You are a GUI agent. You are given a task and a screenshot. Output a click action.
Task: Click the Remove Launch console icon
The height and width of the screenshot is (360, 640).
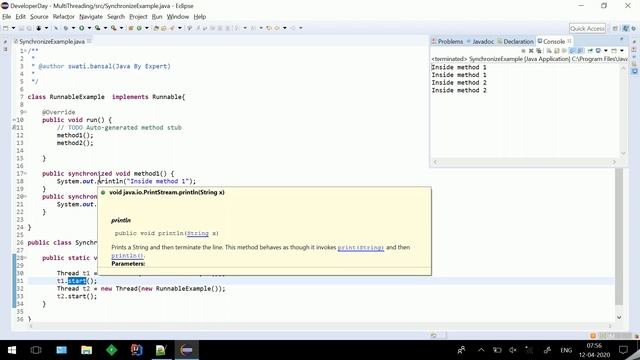(531, 51)
